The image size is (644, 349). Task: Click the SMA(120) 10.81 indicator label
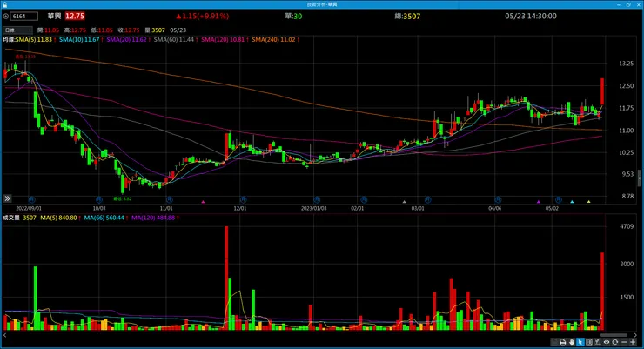point(223,40)
